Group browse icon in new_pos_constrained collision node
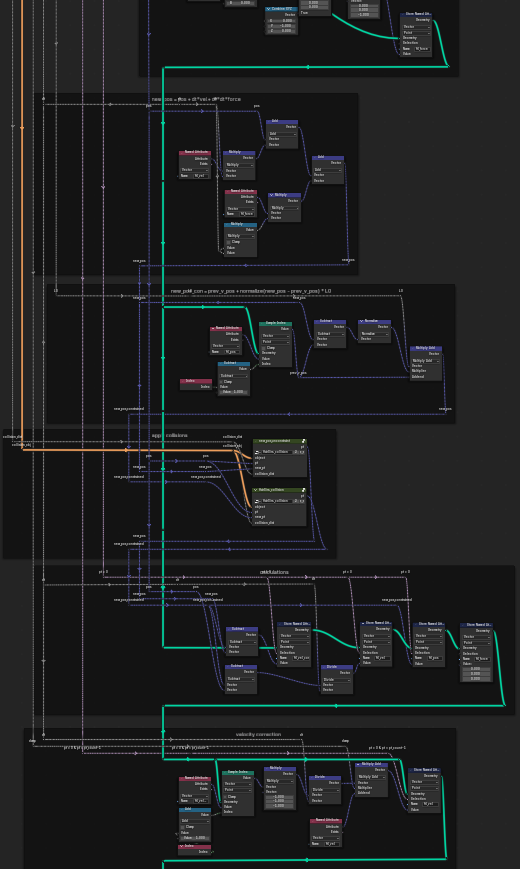Image resolution: width=520 pixels, height=869 pixels. (x=258, y=452)
